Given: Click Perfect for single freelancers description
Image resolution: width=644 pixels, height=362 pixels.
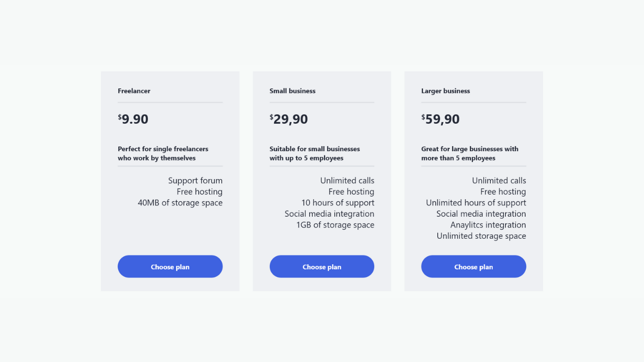Looking at the screenshot, I should coord(163,153).
